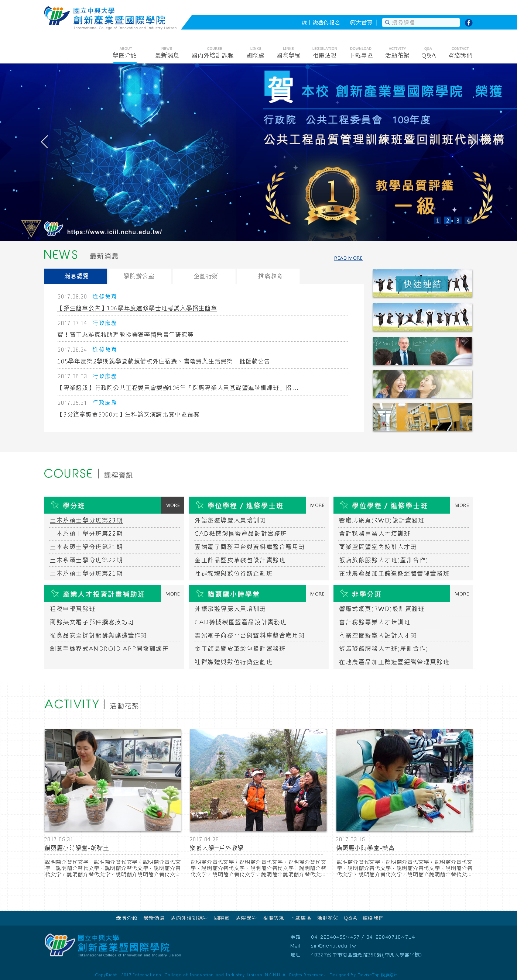Switch to 推廣教育 news tab
The image size is (517, 980).
tap(270, 276)
